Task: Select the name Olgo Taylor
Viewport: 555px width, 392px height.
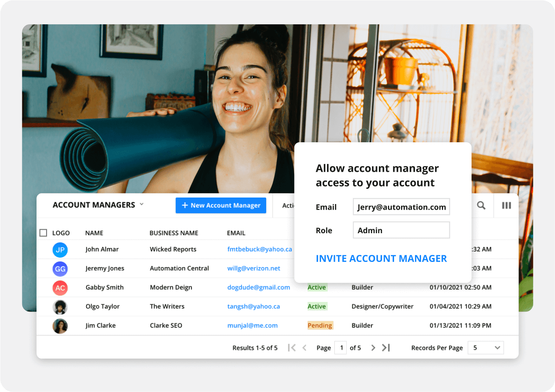Action: coord(103,307)
